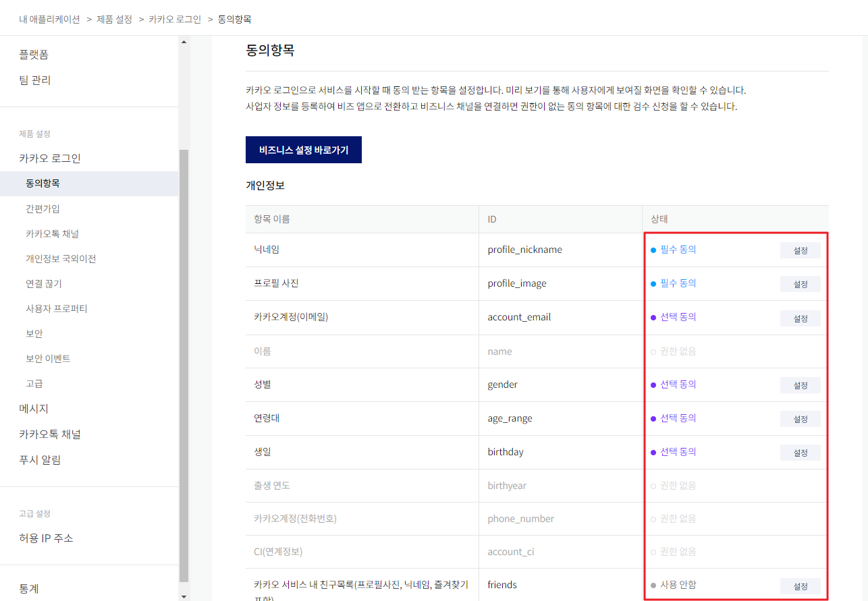Screen dimensions: 868x601
Task: Click 설정 button for 생일 row
Action: [801, 453]
